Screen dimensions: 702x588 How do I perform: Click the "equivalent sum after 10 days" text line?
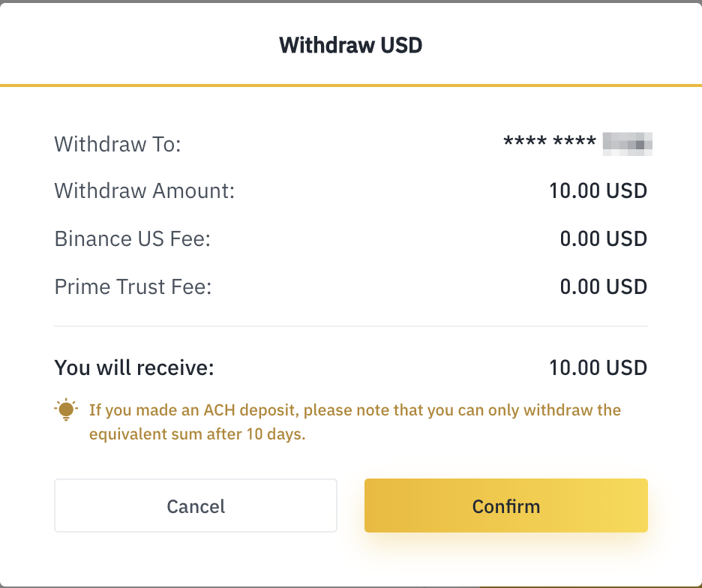click(x=197, y=435)
